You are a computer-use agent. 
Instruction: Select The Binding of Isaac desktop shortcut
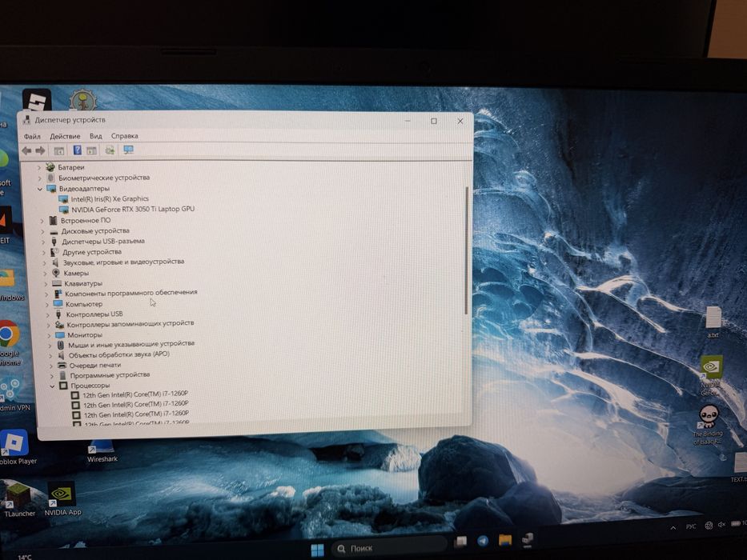point(708,425)
